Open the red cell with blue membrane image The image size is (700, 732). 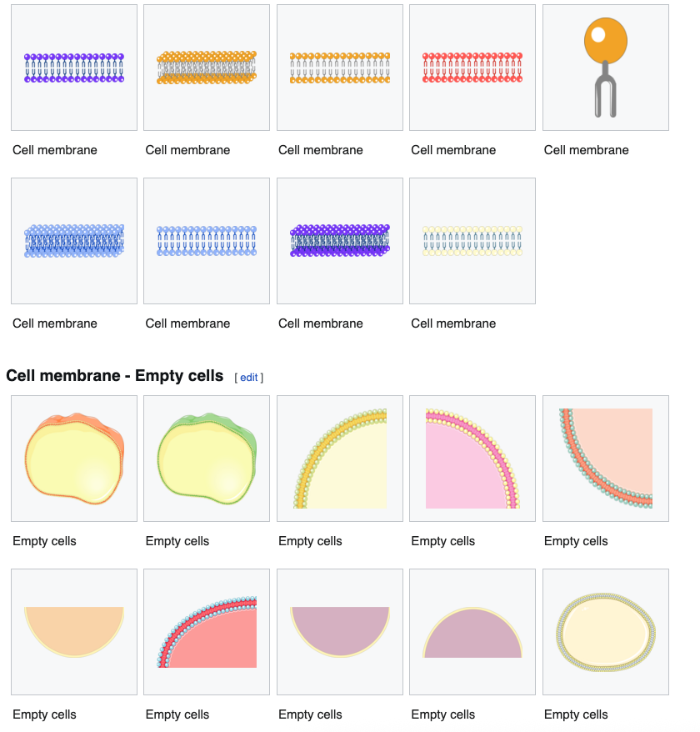coord(207,632)
